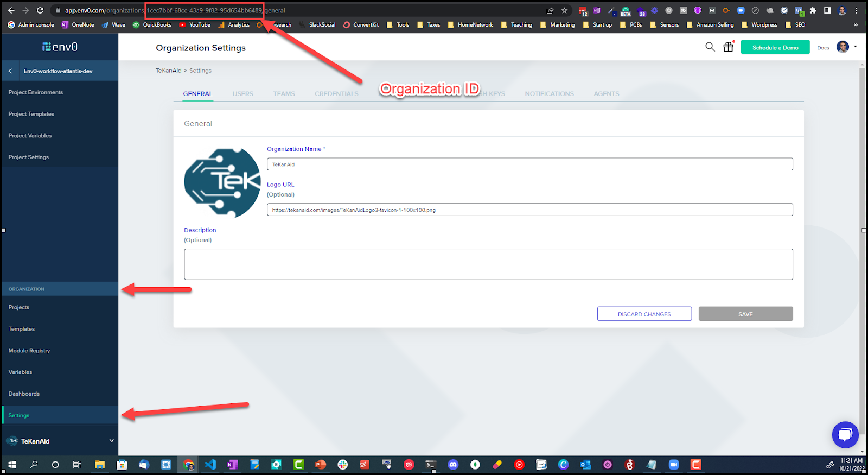Select Settings in the sidebar
Screen dimensions: 868x475
(60, 415)
